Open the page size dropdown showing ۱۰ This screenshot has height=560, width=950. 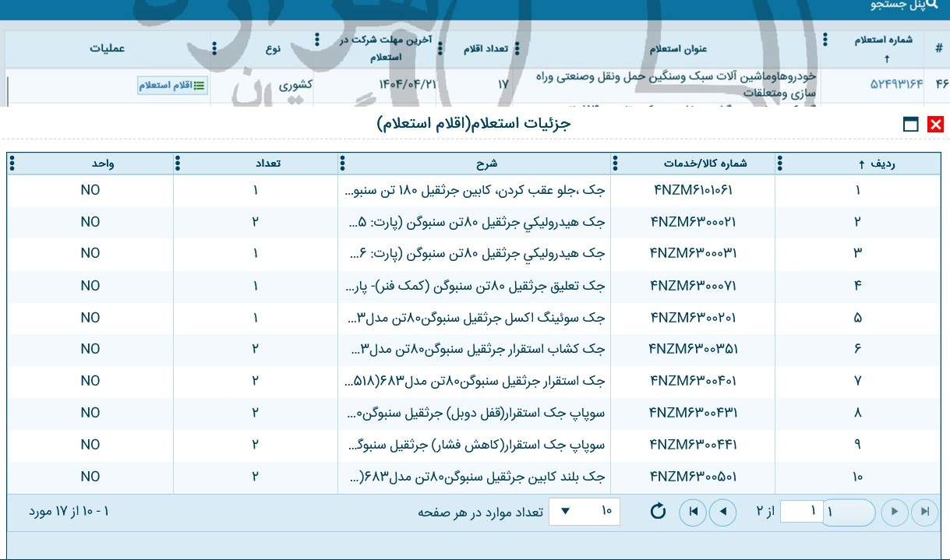pos(583,511)
